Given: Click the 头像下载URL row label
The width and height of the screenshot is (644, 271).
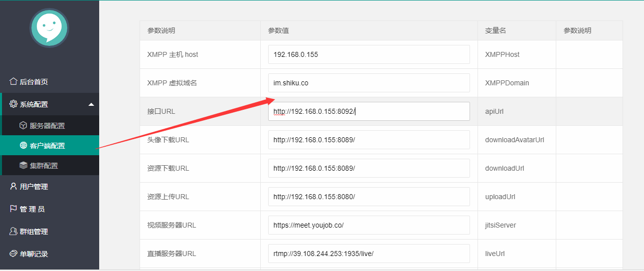Looking at the screenshot, I should (168, 140).
